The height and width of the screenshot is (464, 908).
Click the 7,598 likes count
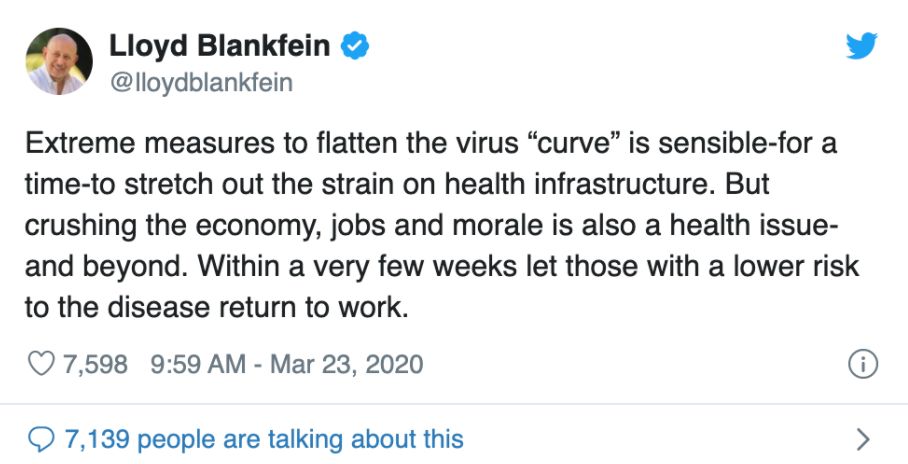click(x=96, y=364)
